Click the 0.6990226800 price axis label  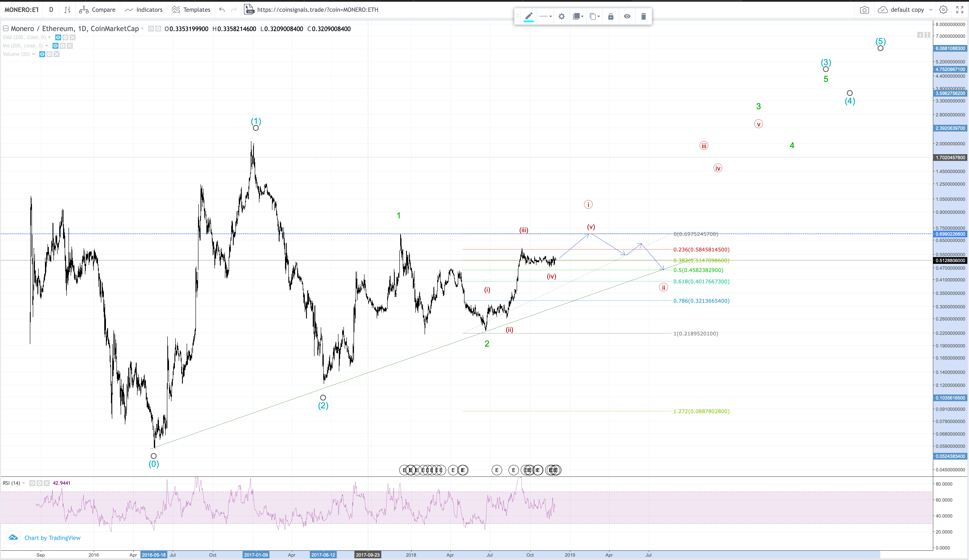tap(950, 234)
